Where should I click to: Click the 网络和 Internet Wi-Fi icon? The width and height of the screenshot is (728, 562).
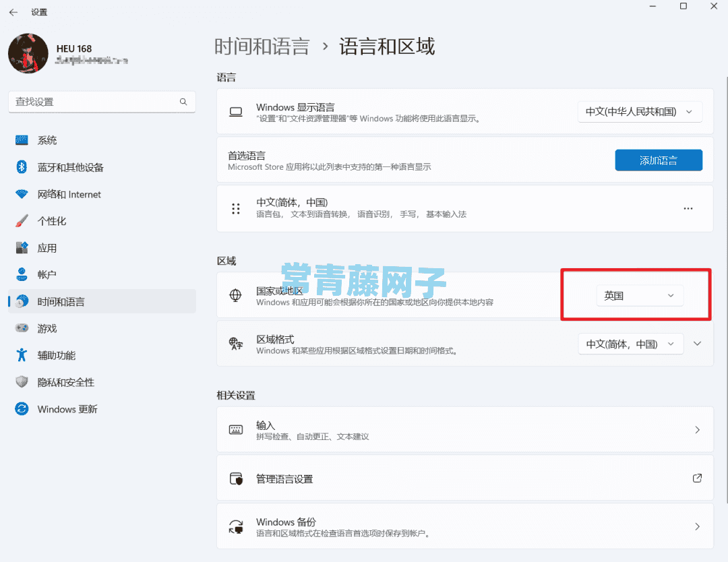(x=22, y=194)
